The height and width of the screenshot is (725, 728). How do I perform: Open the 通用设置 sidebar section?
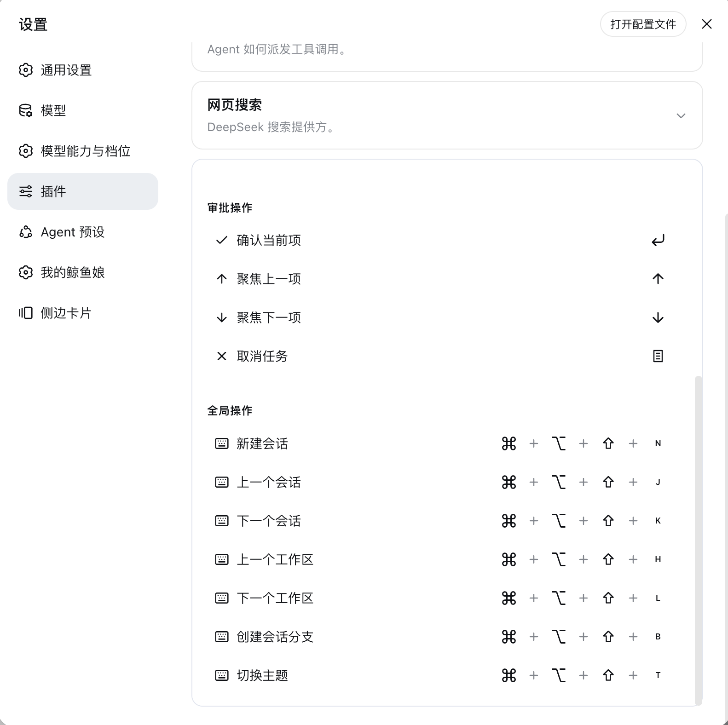tap(83, 70)
